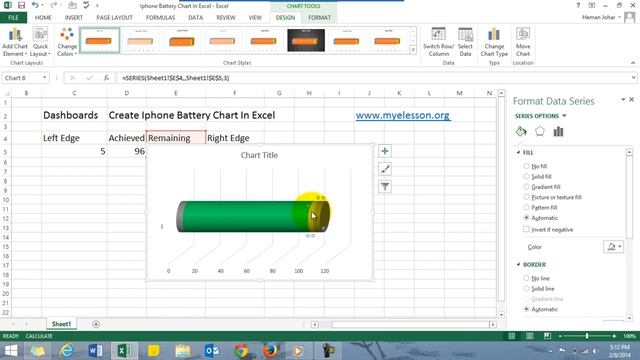The height and width of the screenshot is (360, 640).
Task: Switch to Page Layout view in status bar
Action: coord(529,336)
